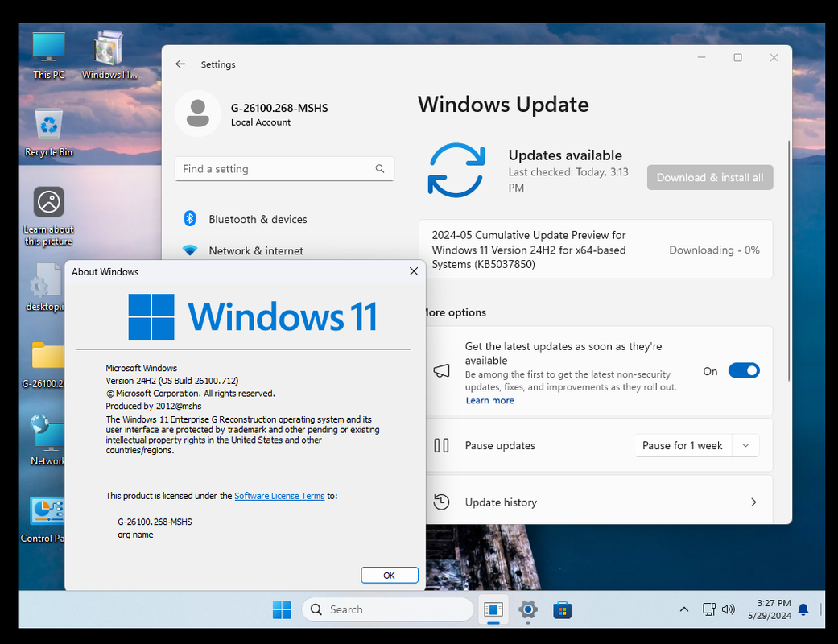Viewport: 838px width, 644px height.
Task: Open the Windows Start button
Action: point(282,609)
